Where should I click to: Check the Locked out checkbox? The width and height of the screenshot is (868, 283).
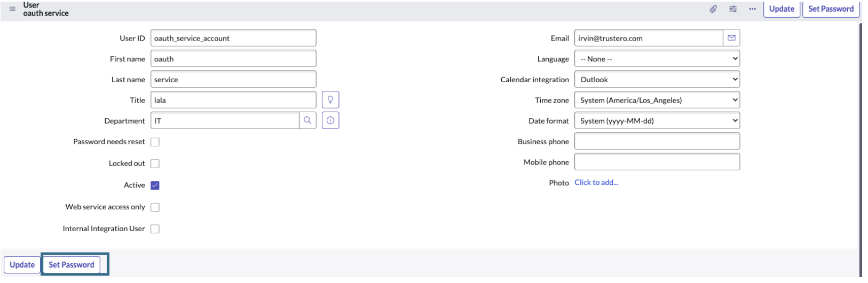click(x=155, y=164)
